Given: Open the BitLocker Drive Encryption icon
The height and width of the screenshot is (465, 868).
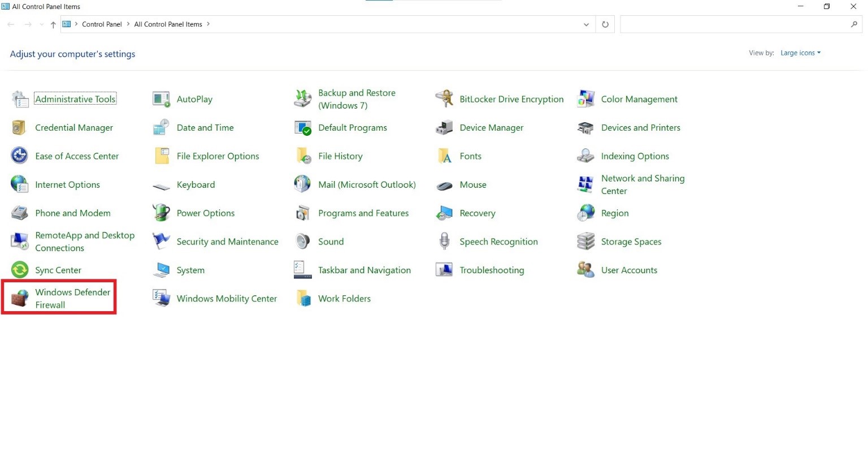Looking at the screenshot, I should [445, 99].
